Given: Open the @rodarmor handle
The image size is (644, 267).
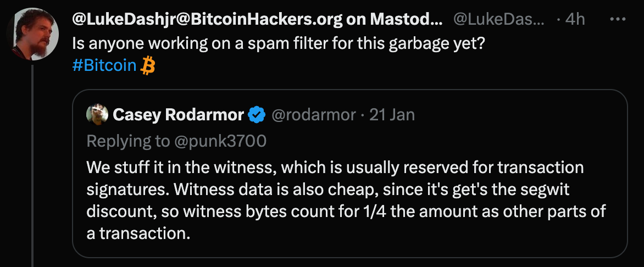Looking at the screenshot, I should click(313, 115).
